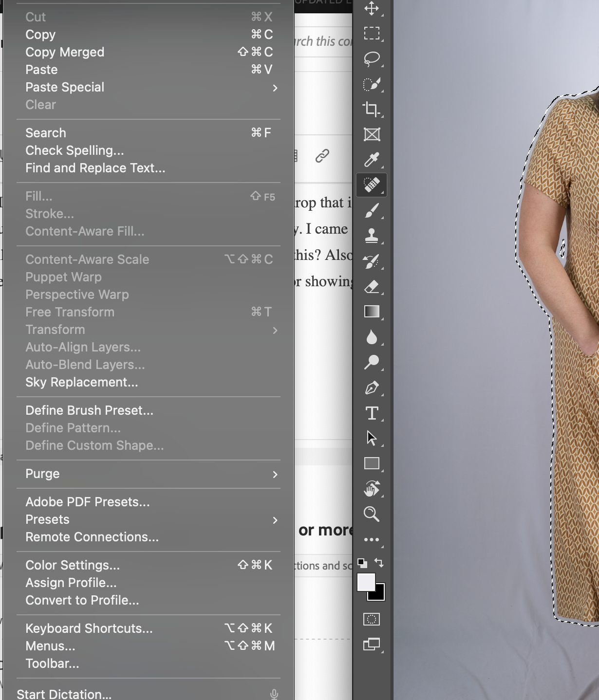Screen dimensions: 599x700
Task: Pick the Eyedropper tool
Action: click(371, 160)
